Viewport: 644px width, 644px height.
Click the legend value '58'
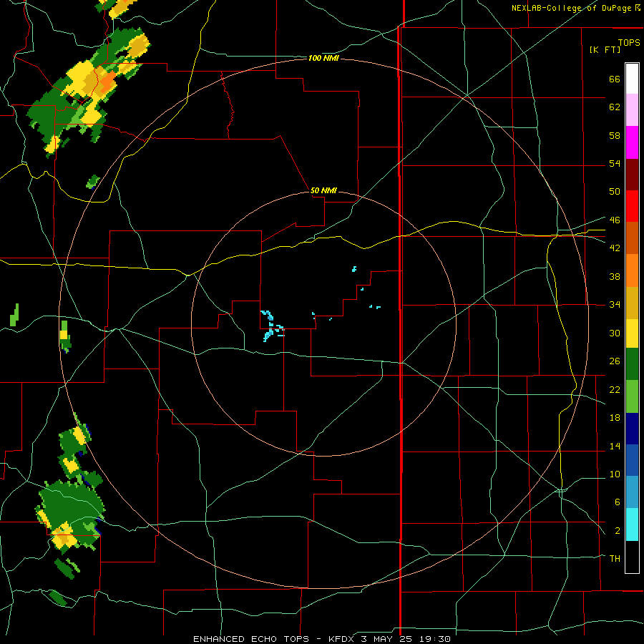(615, 135)
